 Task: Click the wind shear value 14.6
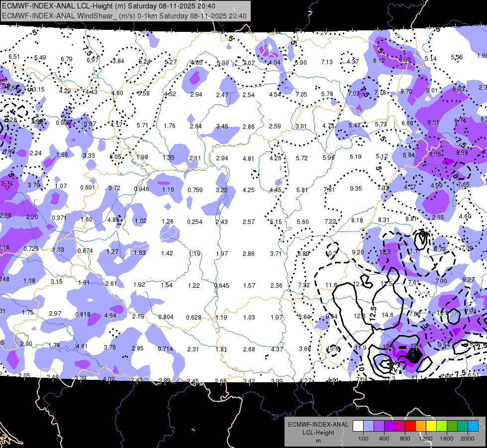coord(388,315)
